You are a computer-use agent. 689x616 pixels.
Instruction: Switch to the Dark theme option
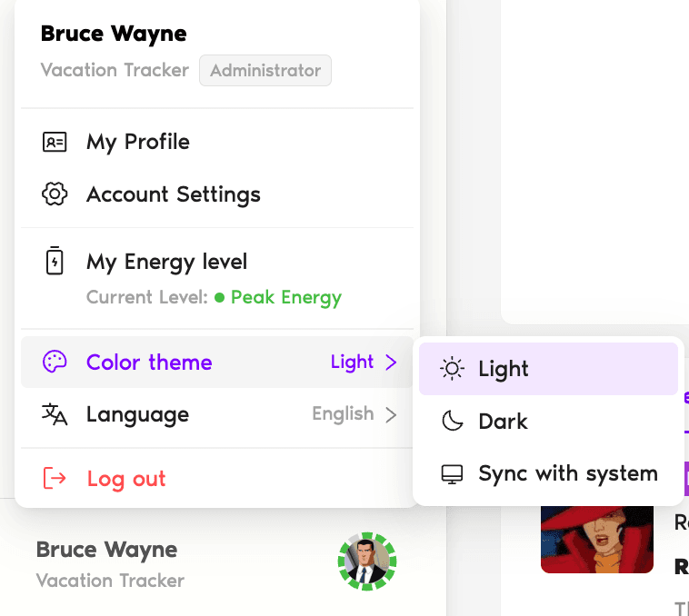[x=548, y=421]
